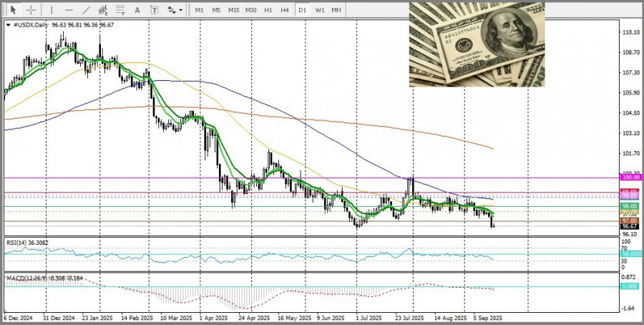Screen dimensions: 644x325
Task: Select the vertical line drawing tool
Action: click(50, 10)
